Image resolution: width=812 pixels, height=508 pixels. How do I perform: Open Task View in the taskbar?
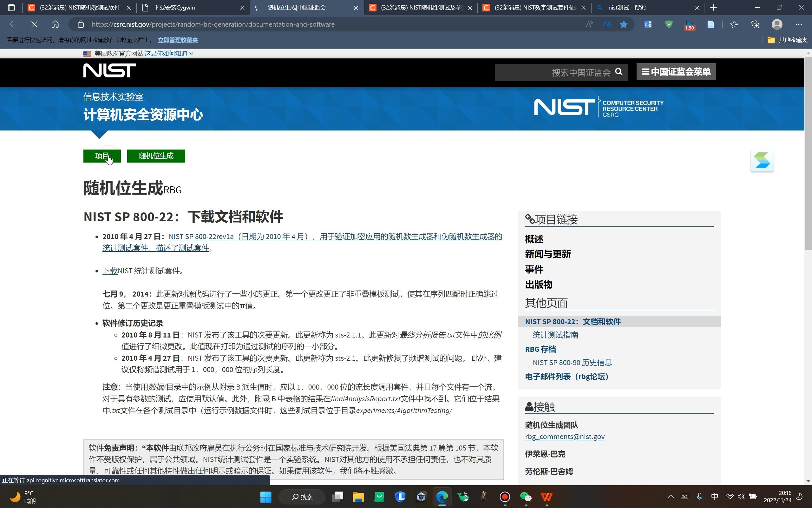pyautogui.click(x=337, y=497)
